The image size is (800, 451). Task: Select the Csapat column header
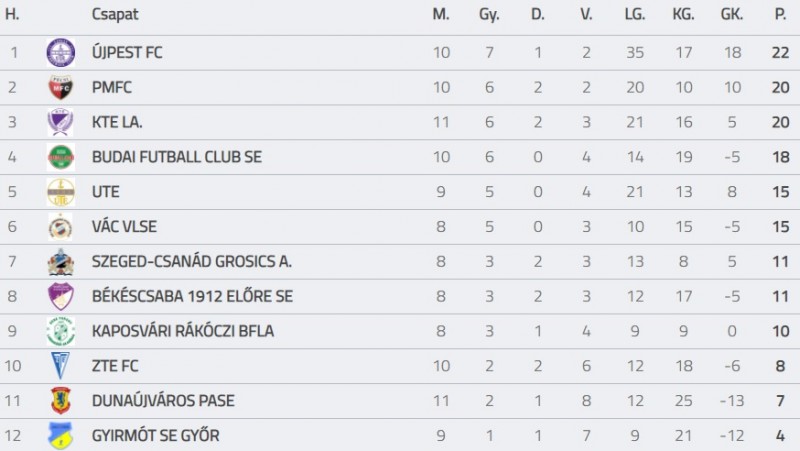point(115,14)
